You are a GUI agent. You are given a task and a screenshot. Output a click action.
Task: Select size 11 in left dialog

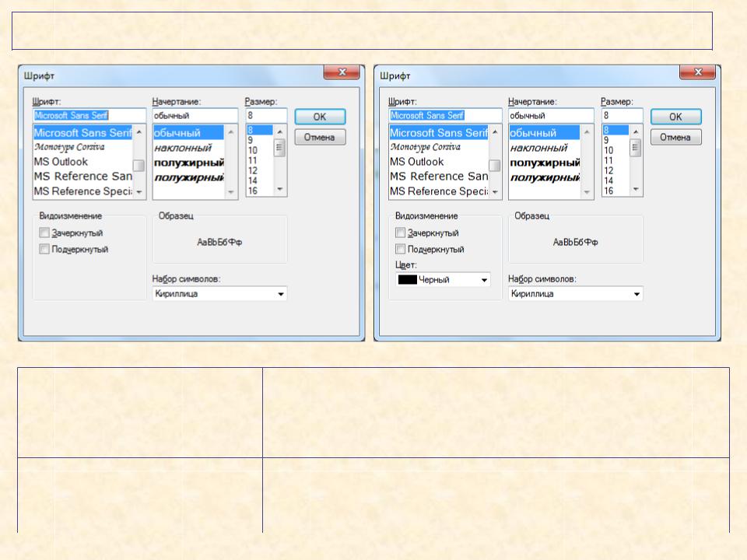[x=260, y=160]
